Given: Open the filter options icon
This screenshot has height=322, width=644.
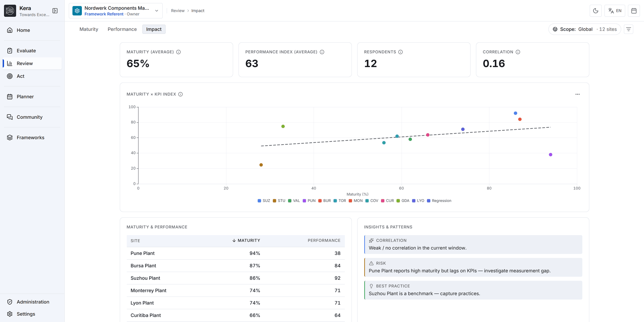Looking at the screenshot, I should click(x=629, y=29).
